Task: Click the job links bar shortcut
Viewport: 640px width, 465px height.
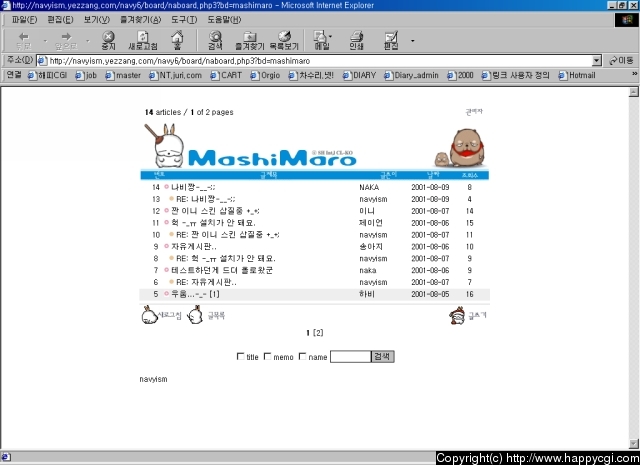Action: pos(86,76)
